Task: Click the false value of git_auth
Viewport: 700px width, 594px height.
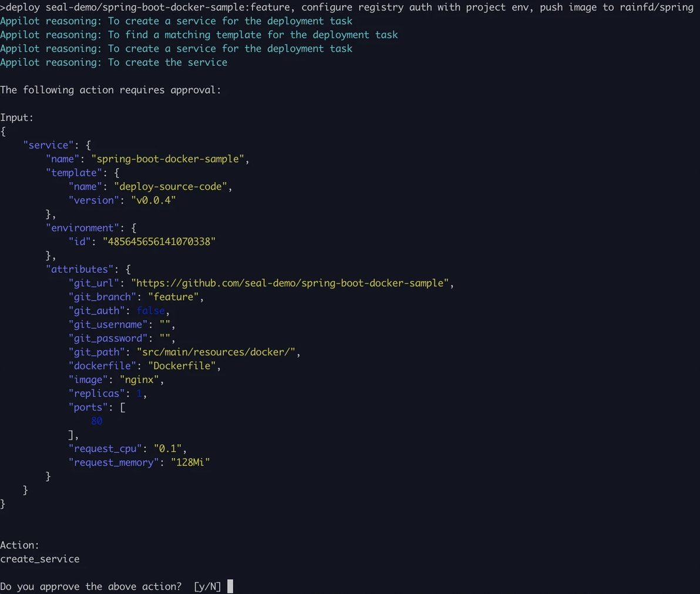Action: point(150,311)
